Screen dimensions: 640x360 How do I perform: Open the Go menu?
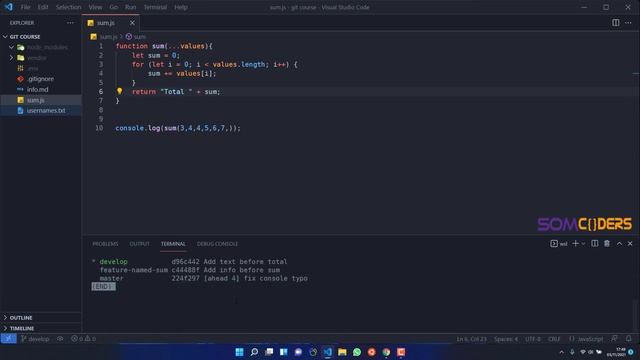(x=113, y=7)
